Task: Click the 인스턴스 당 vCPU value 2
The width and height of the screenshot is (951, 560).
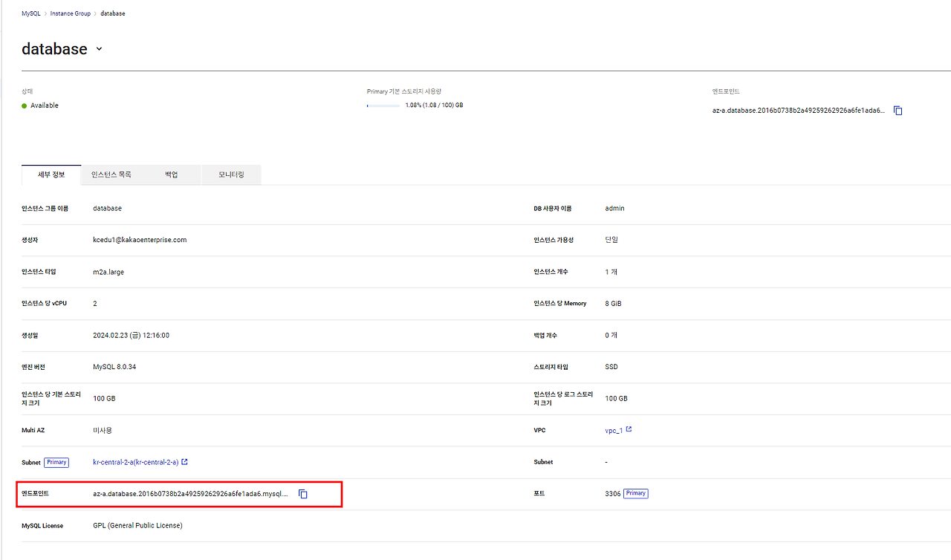Action: 95,304
